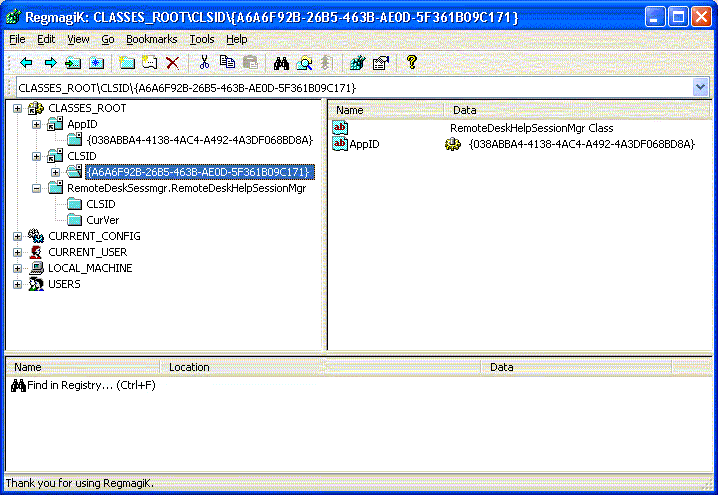Click the yellow question mark Help icon
The image size is (718, 495).
click(412, 62)
